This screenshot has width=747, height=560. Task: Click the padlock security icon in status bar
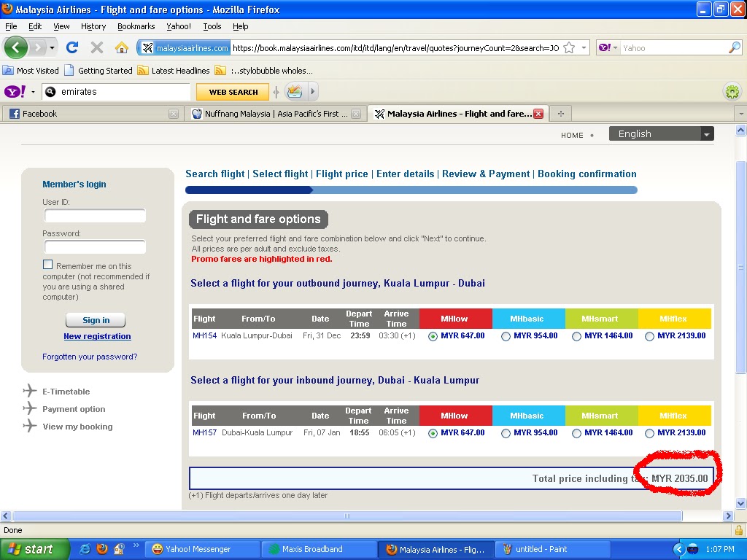tap(738, 530)
